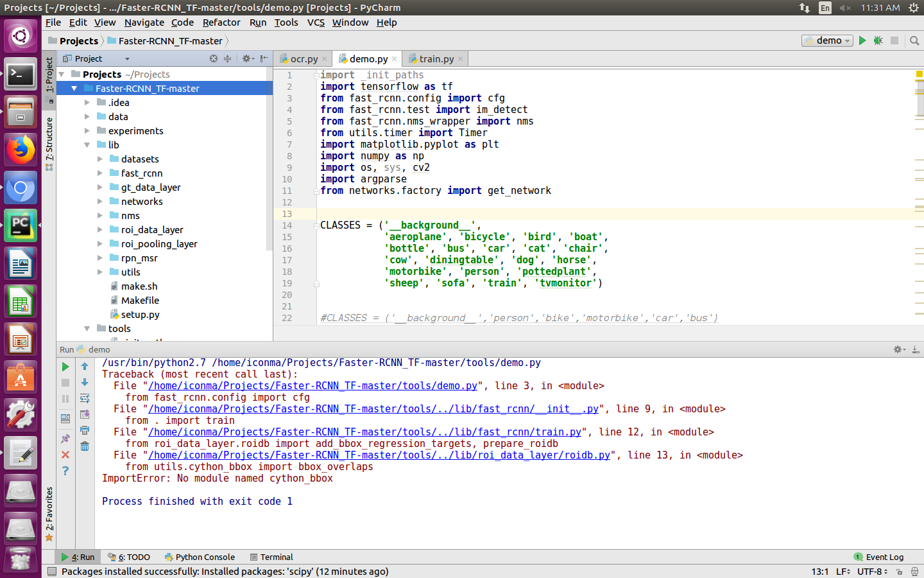Switch to the ocr.py editor tab
Viewport: 924px width, 578px height.
[304, 58]
